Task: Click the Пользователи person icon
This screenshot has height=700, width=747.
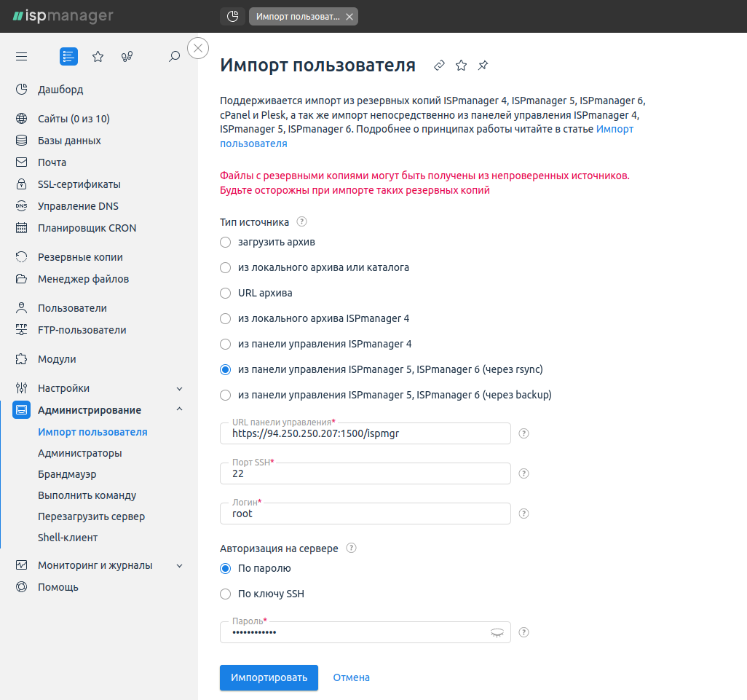Action: pos(21,308)
